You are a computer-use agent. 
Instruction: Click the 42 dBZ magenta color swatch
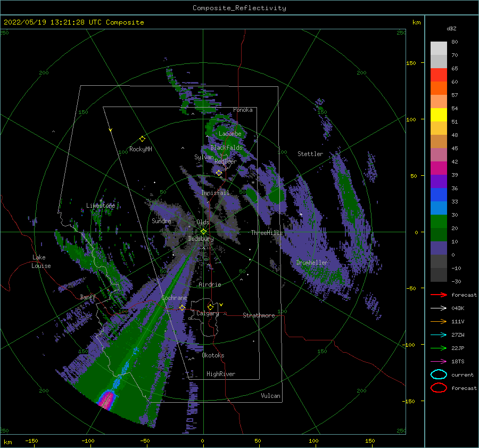pos(439,168)
